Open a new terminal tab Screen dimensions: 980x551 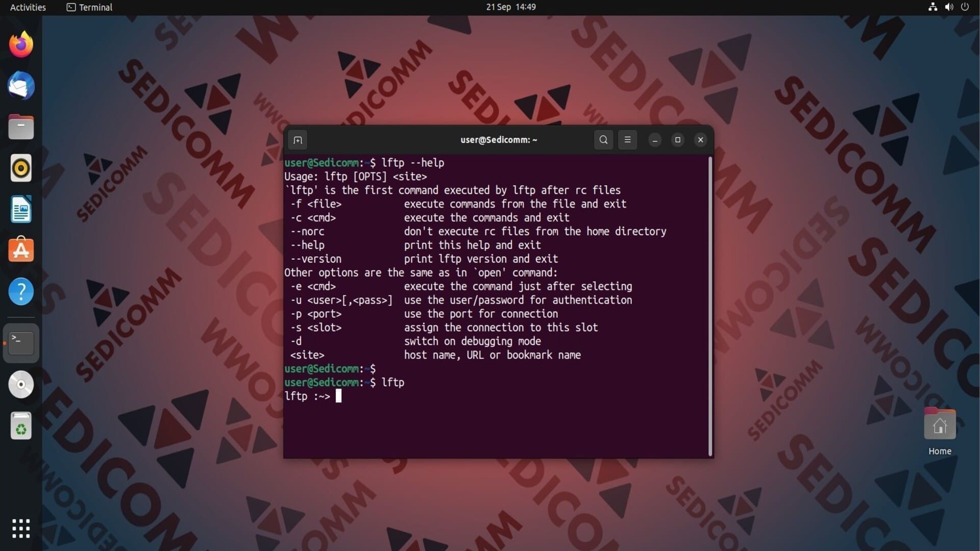[298, 140]
